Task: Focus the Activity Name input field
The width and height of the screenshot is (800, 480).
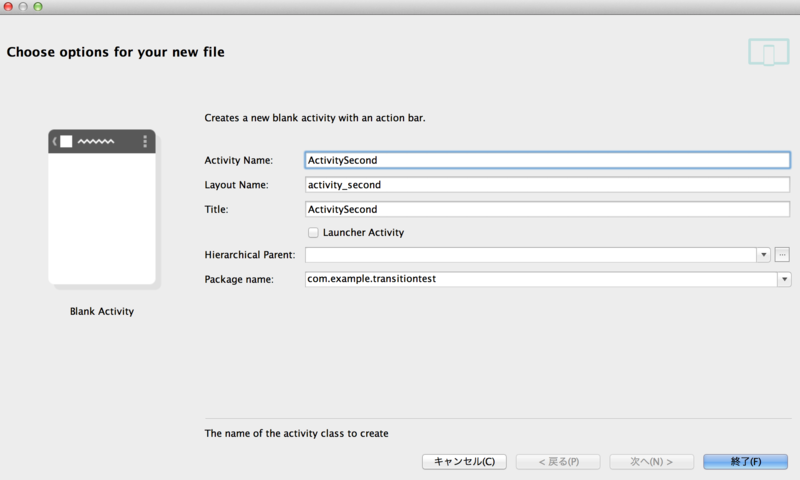Action: click(547, 160)
